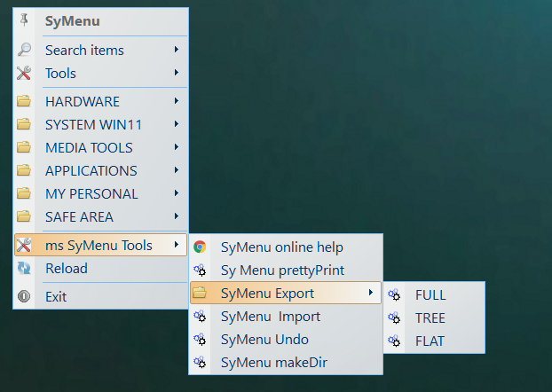Expand the MEDIA TOOLS submenu arrow

[x=177, y=147]
